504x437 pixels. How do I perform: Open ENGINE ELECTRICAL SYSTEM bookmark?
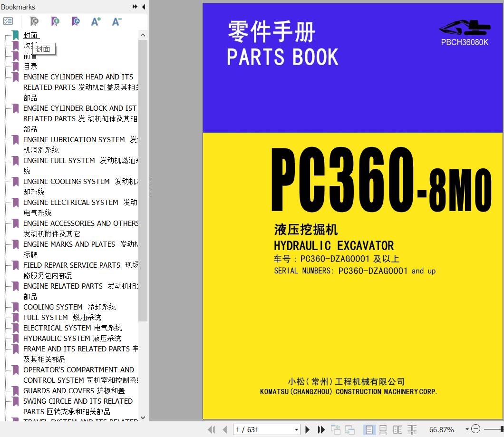(x=80, y=207)
